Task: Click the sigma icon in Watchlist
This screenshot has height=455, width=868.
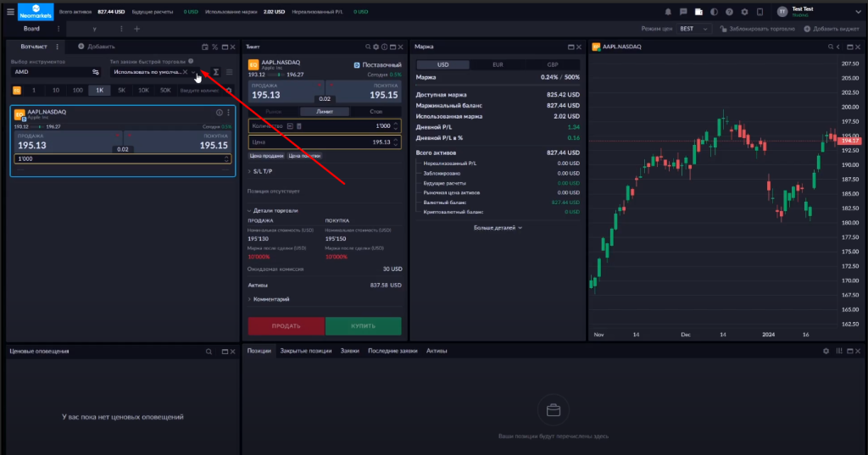Action: click(x=216, y=72)
